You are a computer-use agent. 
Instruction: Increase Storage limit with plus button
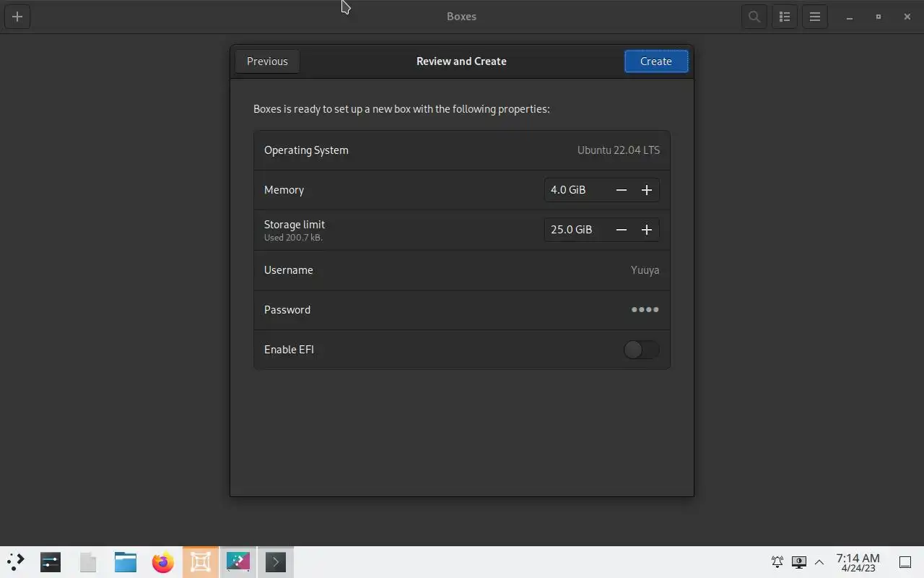[647, 230]
